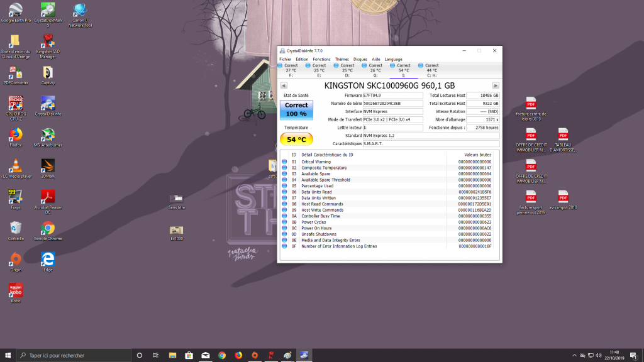Go to next disk with right arrow

[x=496, y=85]
